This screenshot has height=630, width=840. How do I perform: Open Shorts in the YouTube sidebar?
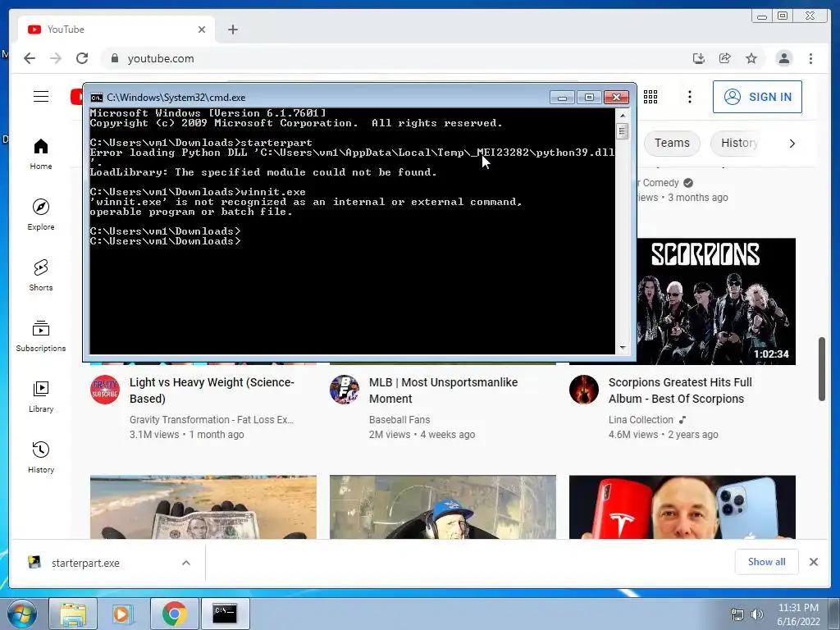coord(41,276)
